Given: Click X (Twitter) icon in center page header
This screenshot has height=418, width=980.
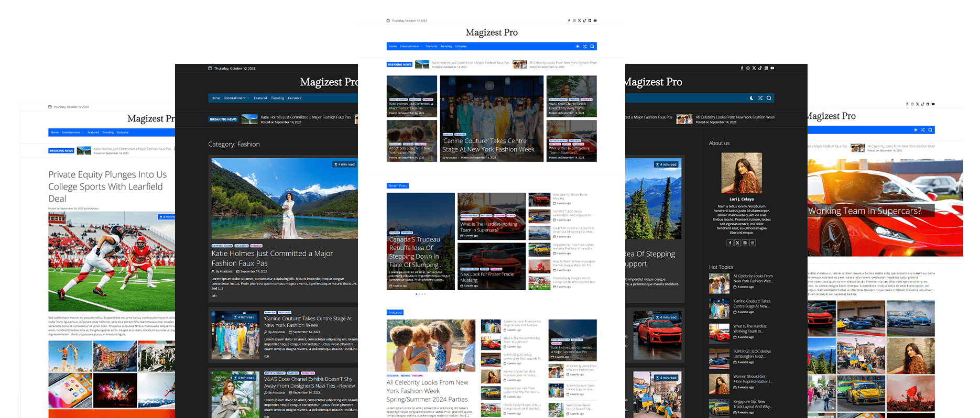Looking at the screenshot, I should [x=579, y=20].
